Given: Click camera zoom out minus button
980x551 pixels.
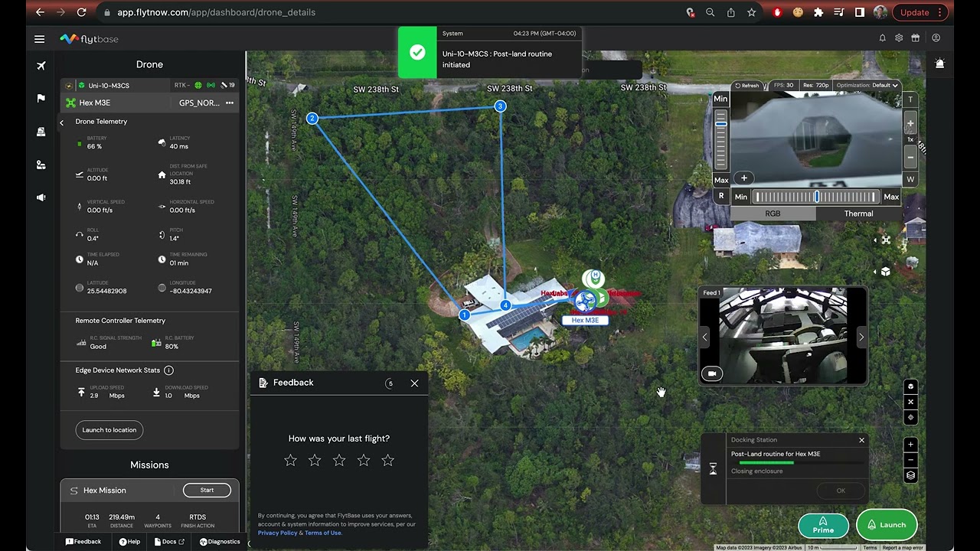Looking at the screenshot, I should click(x=910, y=157).
